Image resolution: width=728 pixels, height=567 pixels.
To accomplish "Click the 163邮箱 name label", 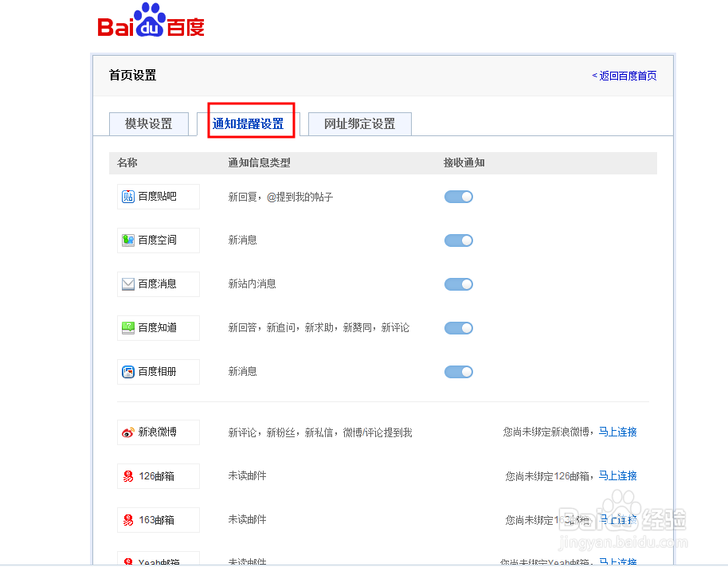I will click(x=156, y=520).
